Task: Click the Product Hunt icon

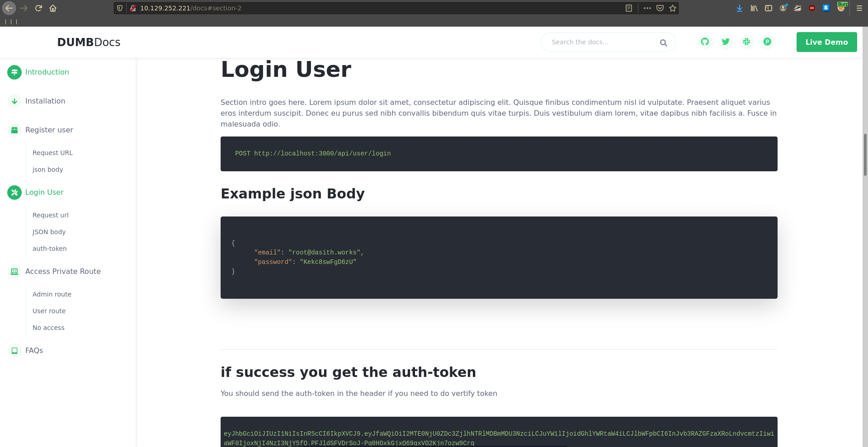Action: point(767,42)
